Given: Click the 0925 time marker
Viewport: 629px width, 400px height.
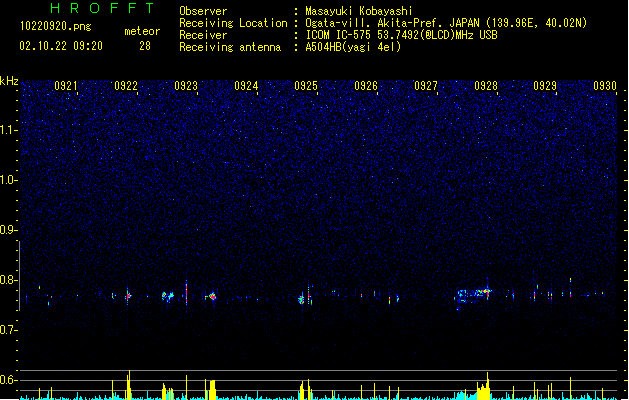Looking at the screenshot, I should 306,86.
